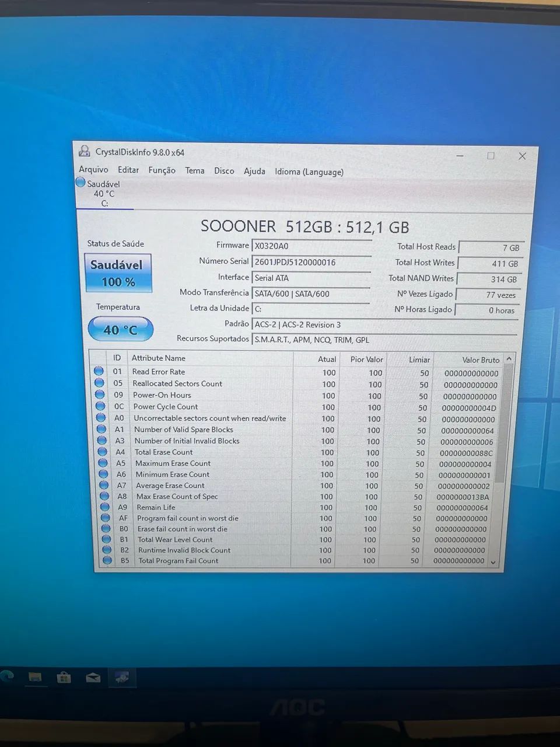Click the Saudável 100 % health status button
Image resolution: width=560 pixels, height=747 pixels.
118,273
